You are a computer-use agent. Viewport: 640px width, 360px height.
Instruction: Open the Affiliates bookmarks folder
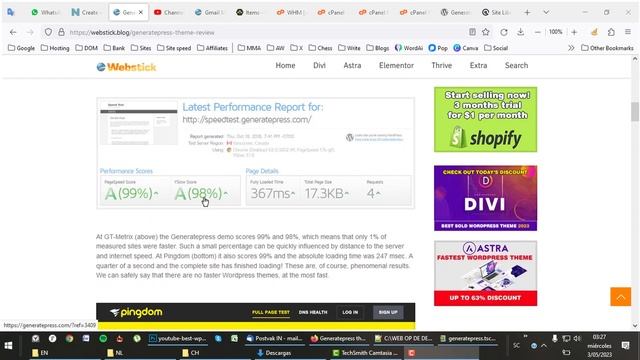(212, 48)
